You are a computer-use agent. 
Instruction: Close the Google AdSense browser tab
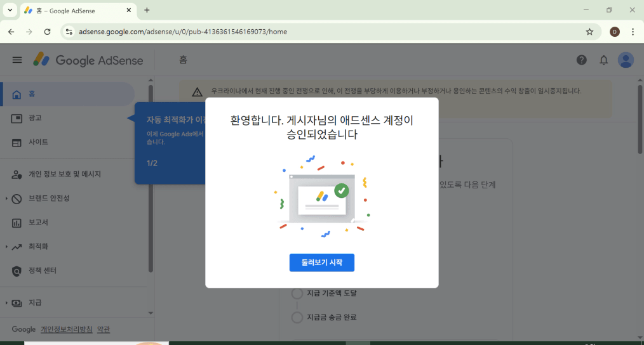point(128,10)
